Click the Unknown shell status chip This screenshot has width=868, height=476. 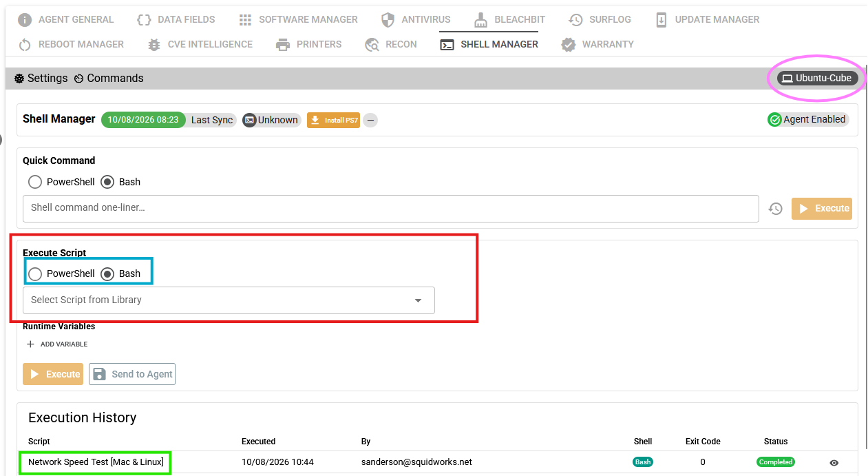(x=271, y=120)
